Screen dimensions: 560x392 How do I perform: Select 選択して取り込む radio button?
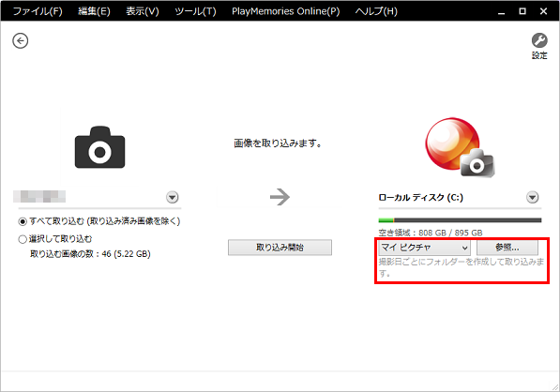23,239
